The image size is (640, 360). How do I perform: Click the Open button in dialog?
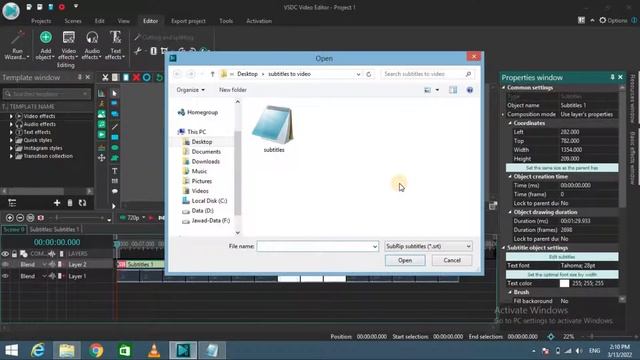tap(405, 260)
